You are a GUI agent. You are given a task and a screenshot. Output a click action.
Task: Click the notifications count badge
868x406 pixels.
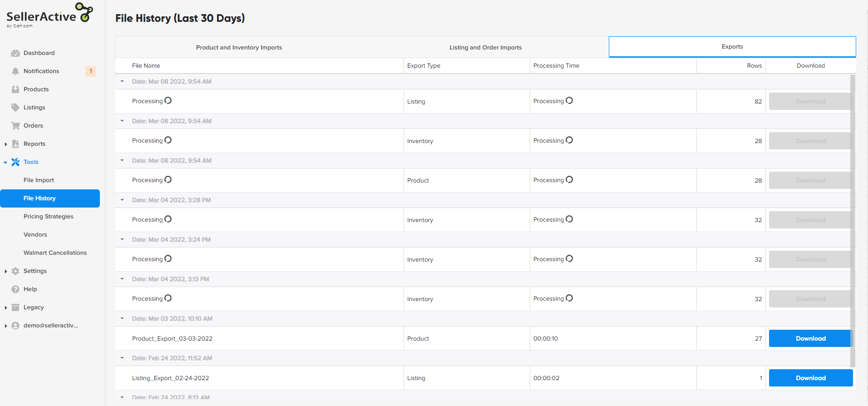tap(91, 71)
